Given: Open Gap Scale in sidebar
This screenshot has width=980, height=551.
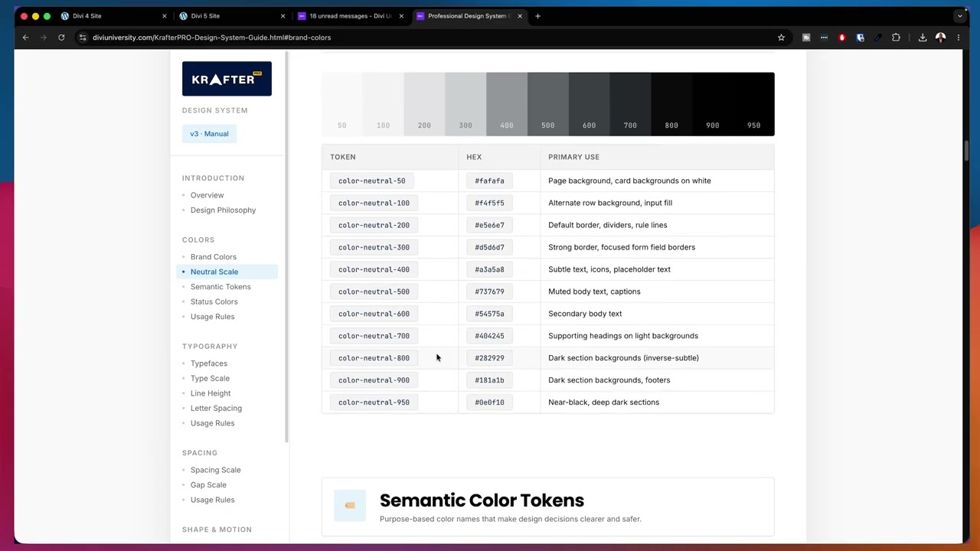Looking at the screenshot, I should tap(208, 485).
